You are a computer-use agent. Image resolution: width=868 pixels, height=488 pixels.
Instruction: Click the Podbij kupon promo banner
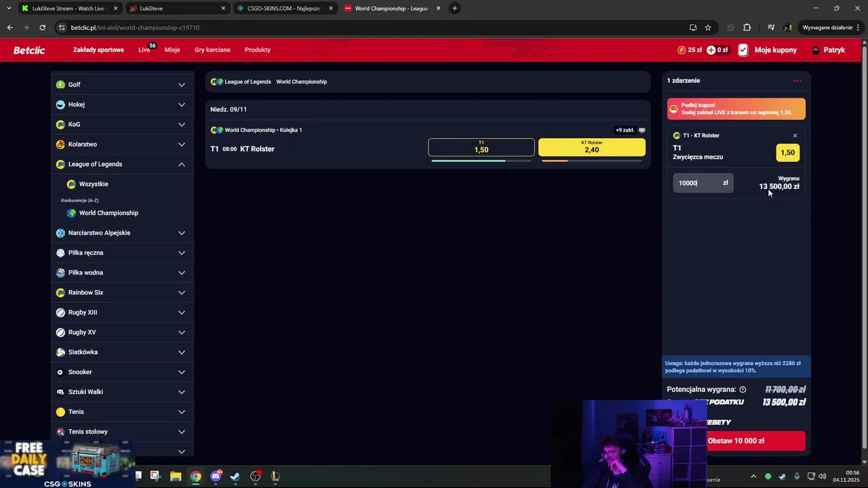736,108
